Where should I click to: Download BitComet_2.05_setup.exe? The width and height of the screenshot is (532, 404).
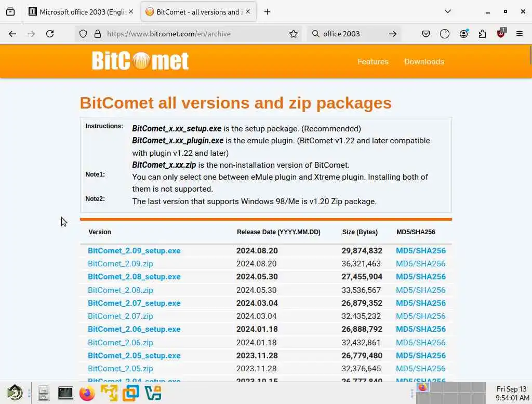134,356
